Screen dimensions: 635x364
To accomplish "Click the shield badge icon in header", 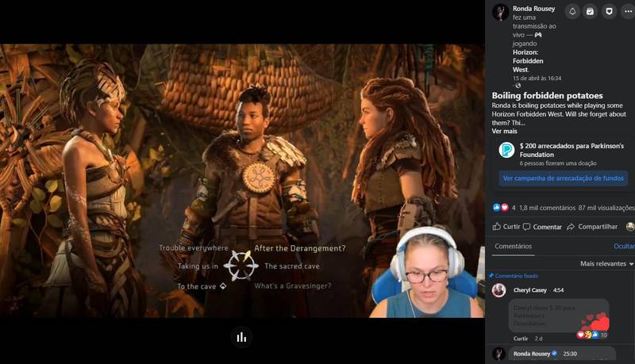I will pyautogui.click(x=609, y=11).
